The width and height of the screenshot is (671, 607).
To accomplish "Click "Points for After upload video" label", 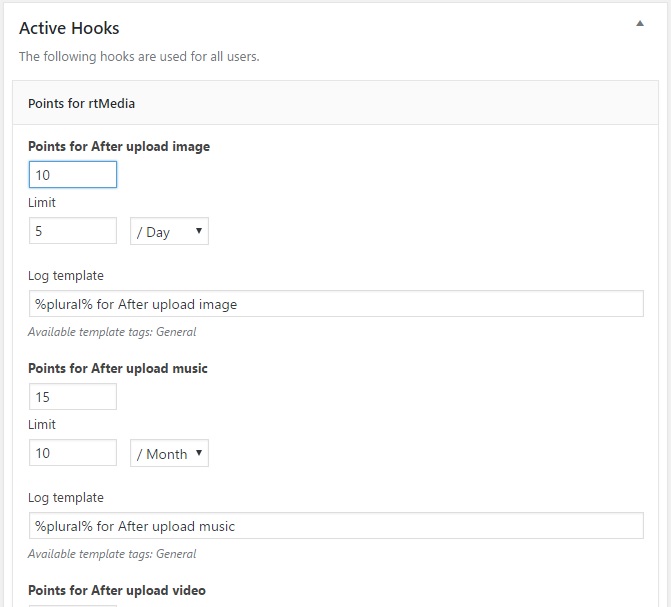I will pyautogui.click(x=117, y=590).
